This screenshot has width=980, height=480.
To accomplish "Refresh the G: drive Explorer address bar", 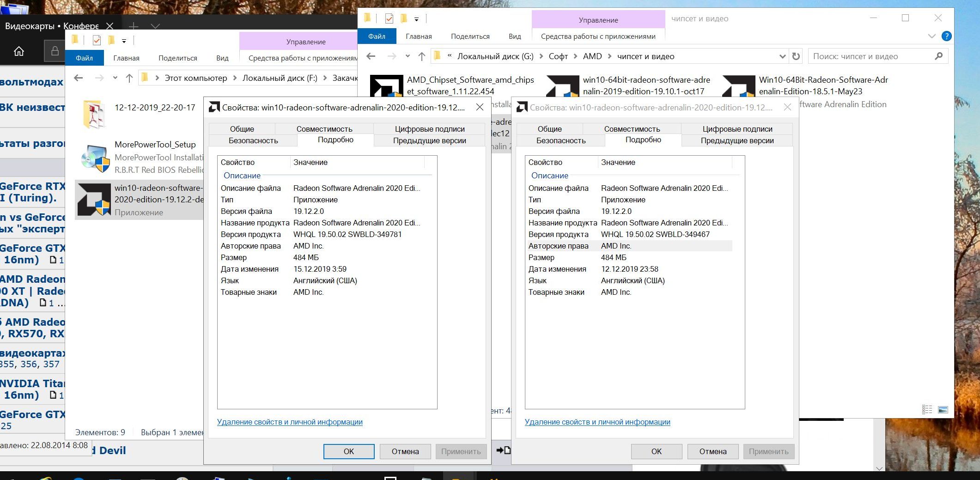I will 796,56.
